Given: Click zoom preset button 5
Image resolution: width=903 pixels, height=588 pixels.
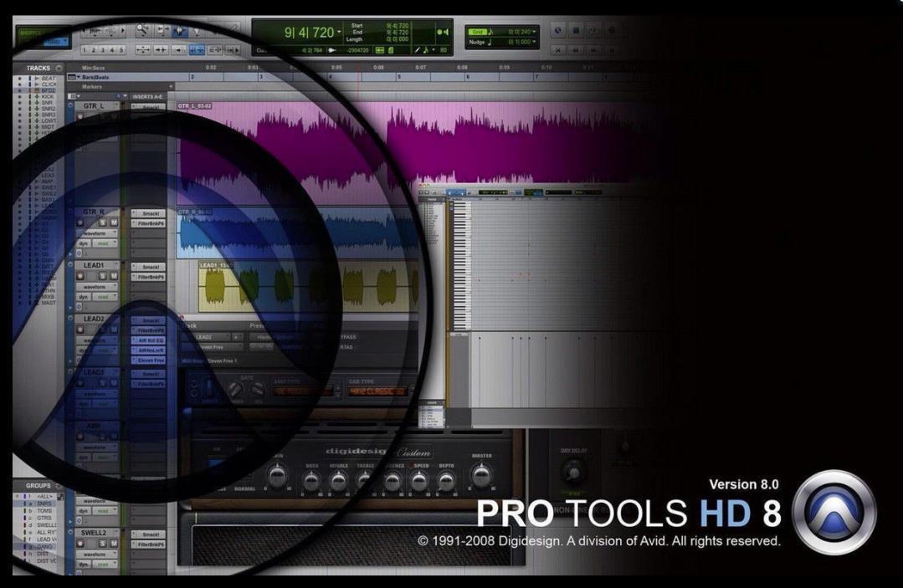Looking at the screenshot, I should tap(121, 50).
